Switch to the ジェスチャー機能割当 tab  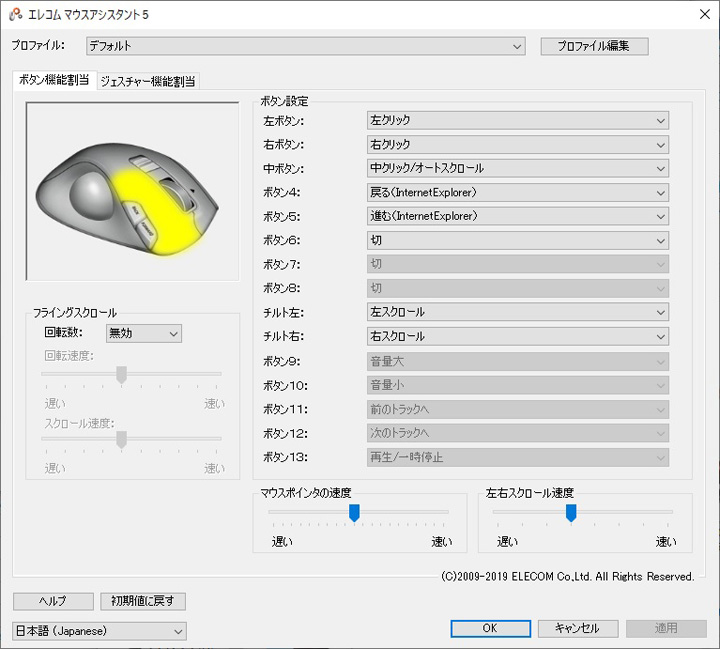point(148,81)
